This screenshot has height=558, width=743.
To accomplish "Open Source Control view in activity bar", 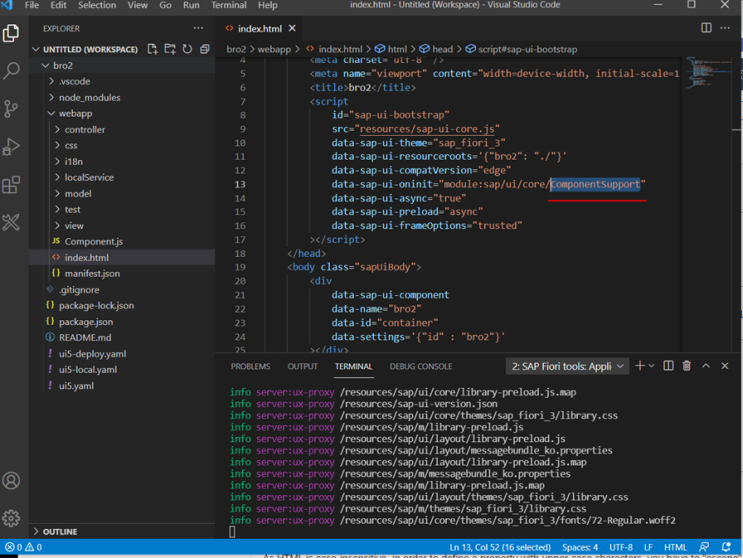I will pos(11,108).
